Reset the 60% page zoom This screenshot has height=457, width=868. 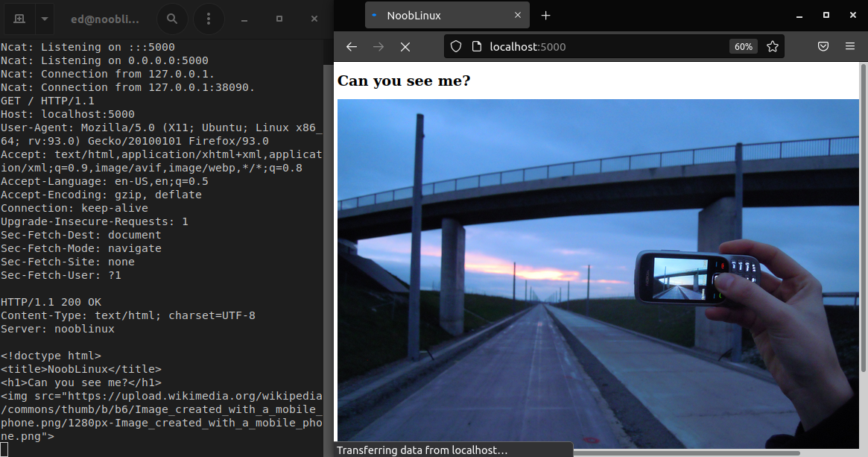tap(743, 46)
